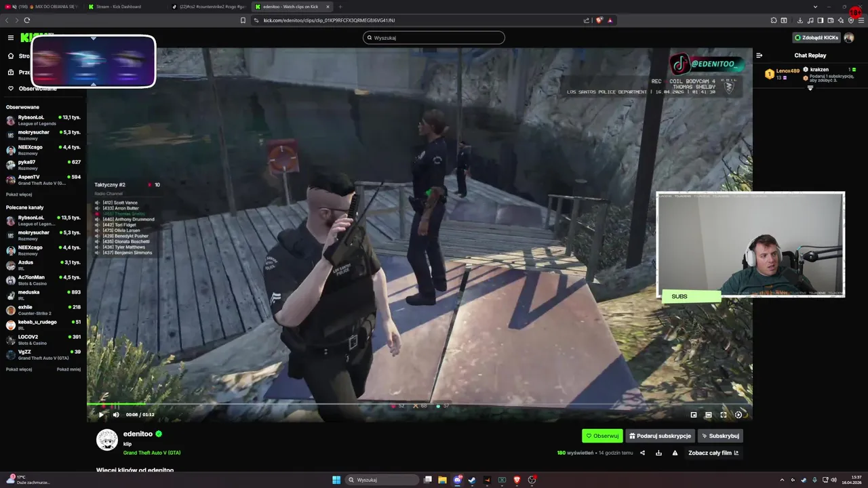
Task: Open the Brave Wallet icon
Action: (x=831, y=20)
